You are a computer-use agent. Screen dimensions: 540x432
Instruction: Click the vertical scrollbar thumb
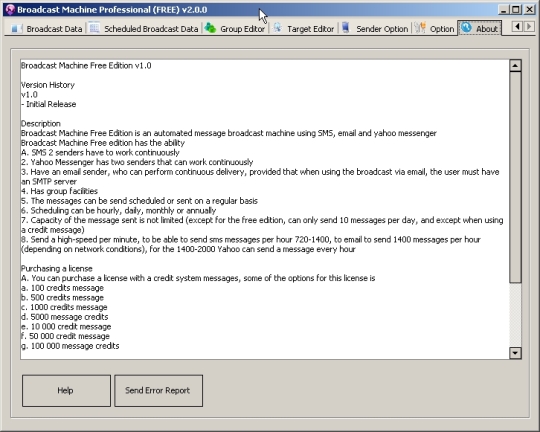[515, 177]
